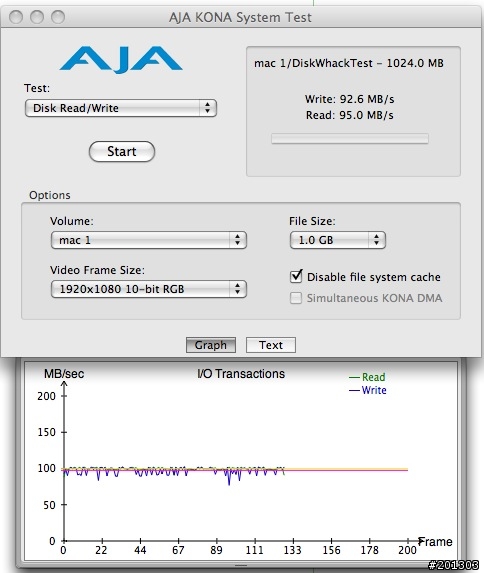Click the MB/sec axis label
This screenshot has height=573, width=484.
pos(64,373)
